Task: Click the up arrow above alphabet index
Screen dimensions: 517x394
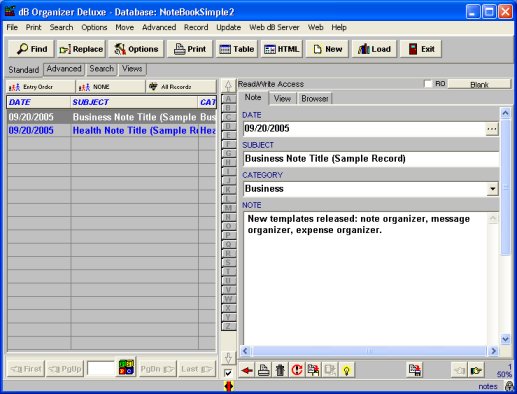Action: point(228,86)
